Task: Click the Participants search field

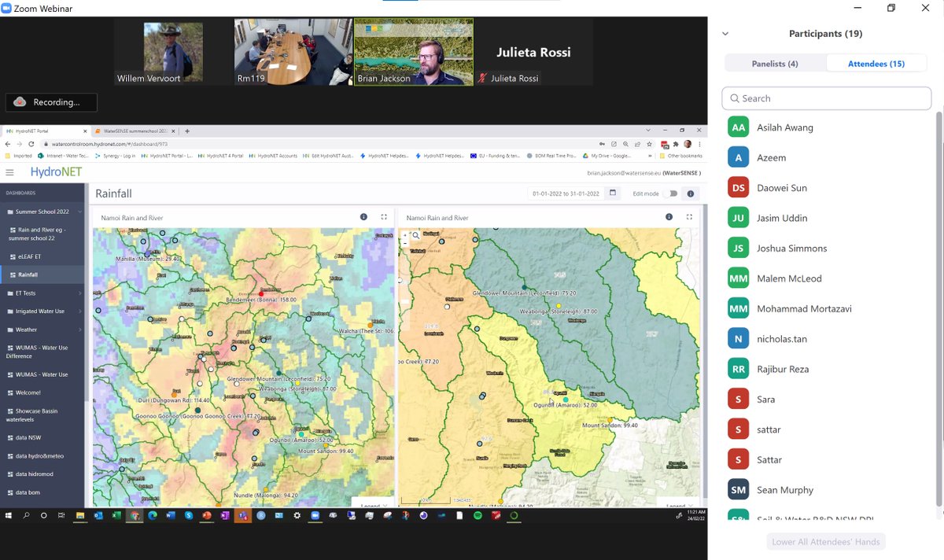Action: (826, 98)
